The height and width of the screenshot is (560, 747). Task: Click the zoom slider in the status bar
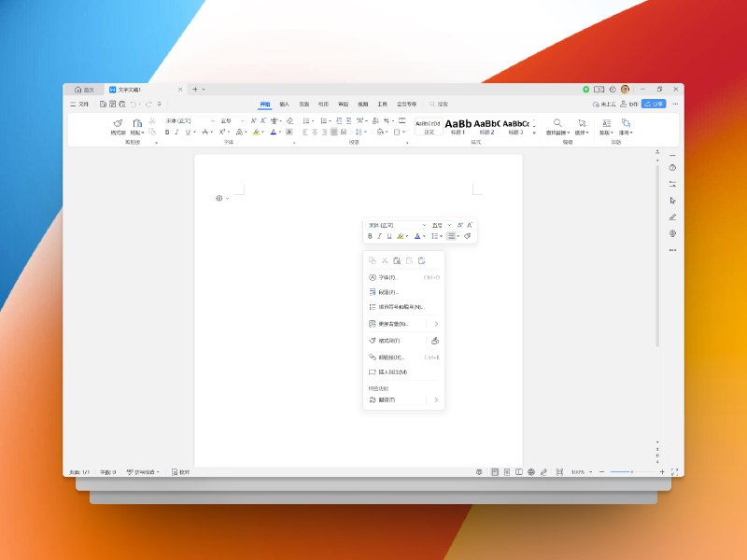631,472
